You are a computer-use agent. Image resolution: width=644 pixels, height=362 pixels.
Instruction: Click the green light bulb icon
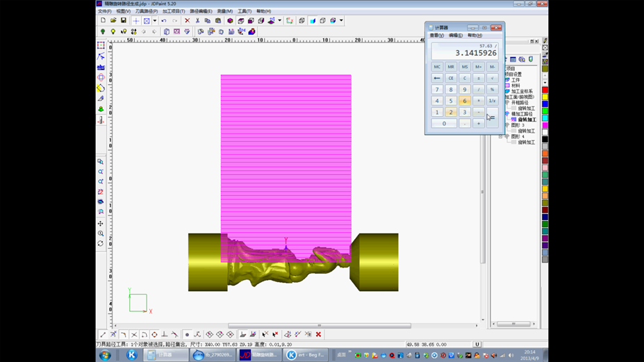[103, 32]
